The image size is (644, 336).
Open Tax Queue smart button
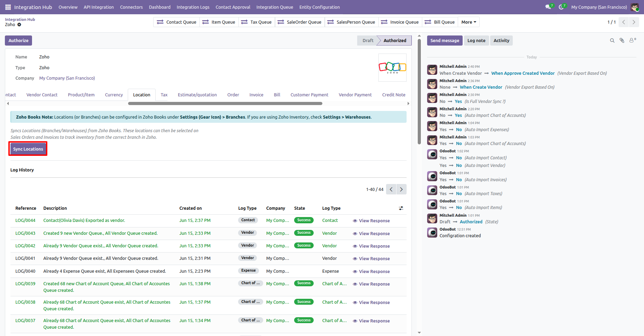[257, 22]
